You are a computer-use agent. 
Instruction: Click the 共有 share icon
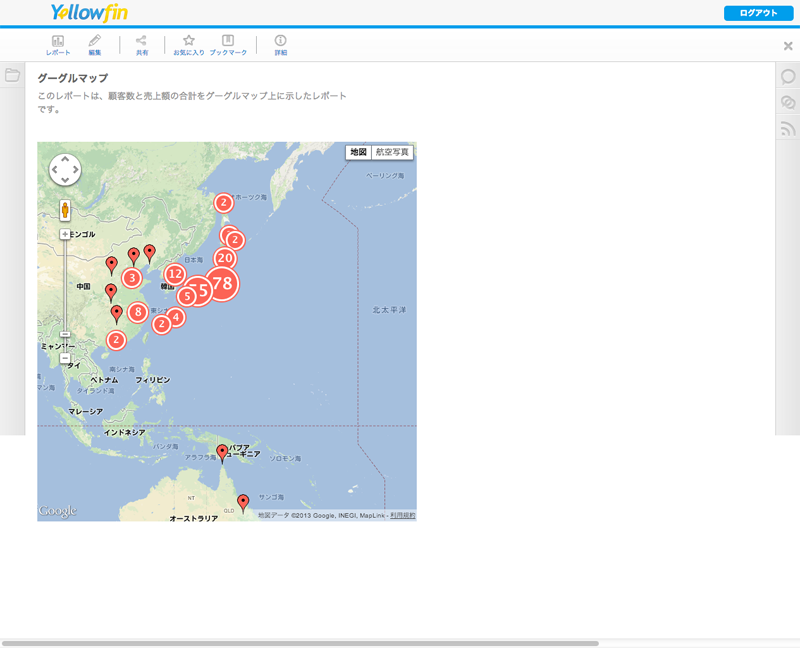(141, 45)
